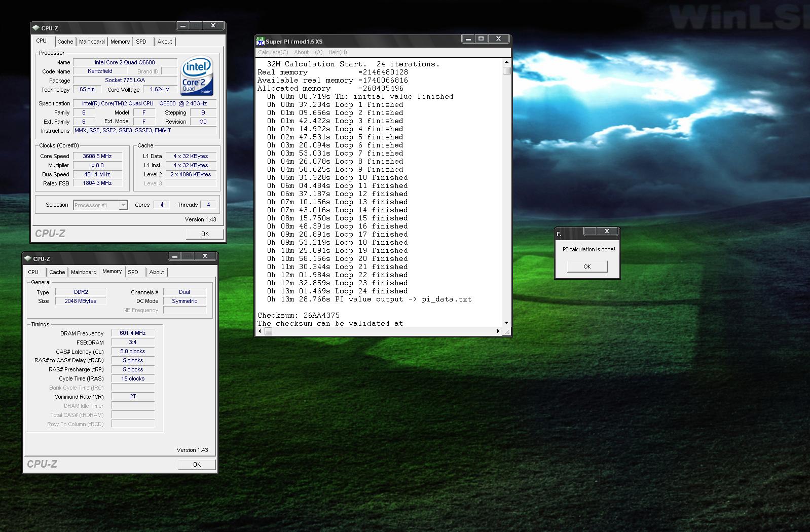Image resolution: width=810 pixels, height=532 pixels.
Task: Click the Cycle Time value 15 clocks
Action: pyautogui.click(x=133, y=378)
